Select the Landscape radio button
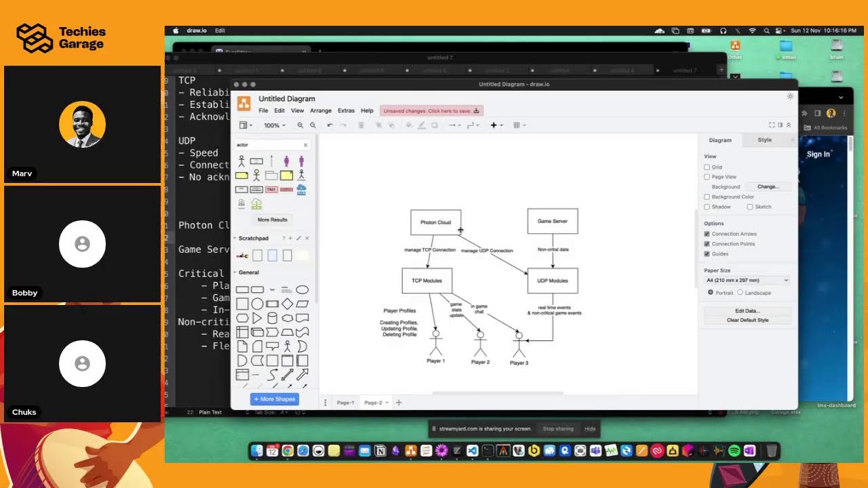Image resolution: width=868 pixels, height=488 pixels. coord(740,293)
